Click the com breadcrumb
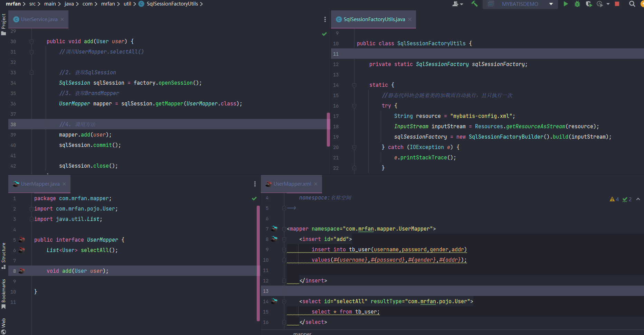The width and height of the screenshot is (644, 335). [x=87, y=4]
